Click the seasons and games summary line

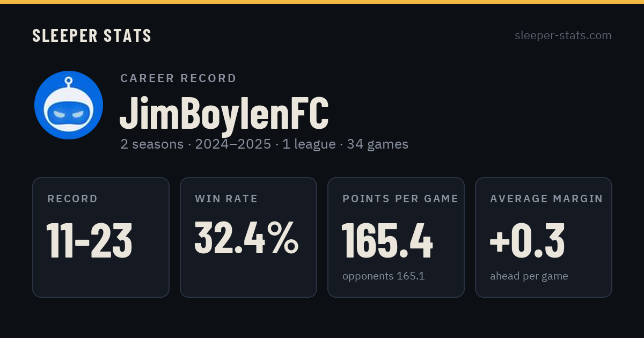click(x=264, y=144)
